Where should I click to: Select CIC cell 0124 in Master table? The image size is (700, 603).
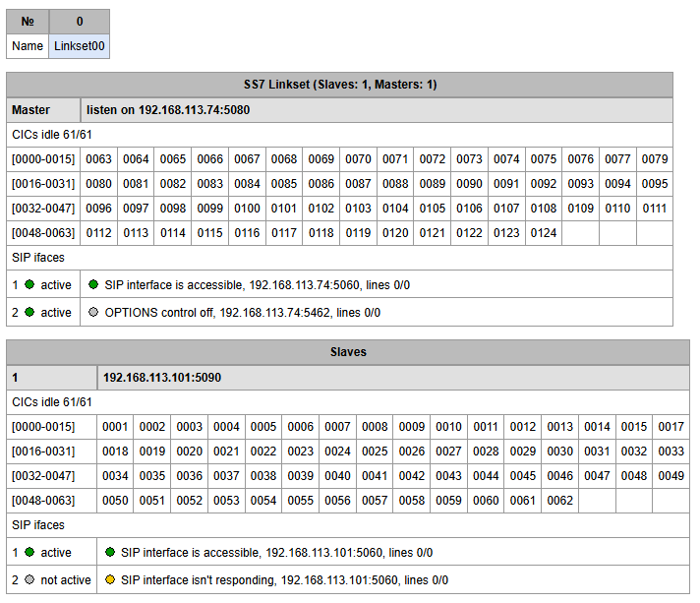coord(544,233)
